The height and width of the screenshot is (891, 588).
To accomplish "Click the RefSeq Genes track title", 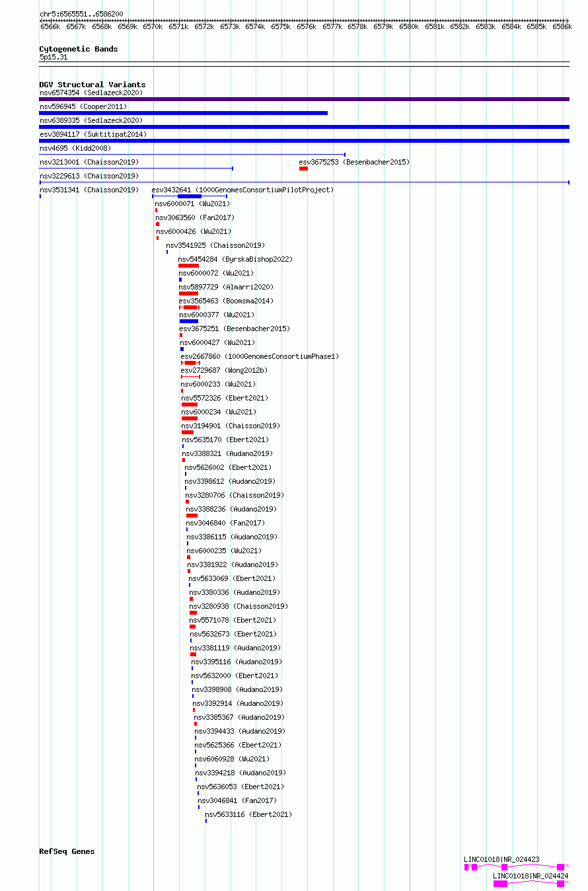I will (x=67, y=851).
